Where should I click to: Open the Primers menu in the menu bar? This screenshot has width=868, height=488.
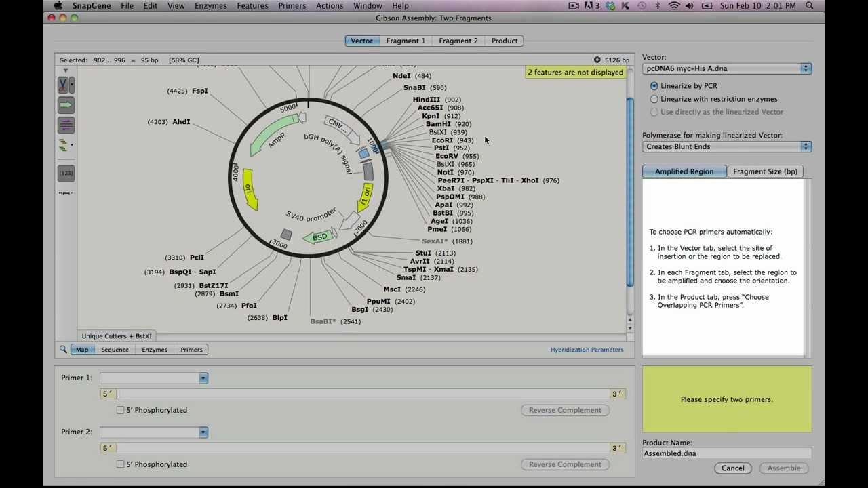tap(292, 6)
